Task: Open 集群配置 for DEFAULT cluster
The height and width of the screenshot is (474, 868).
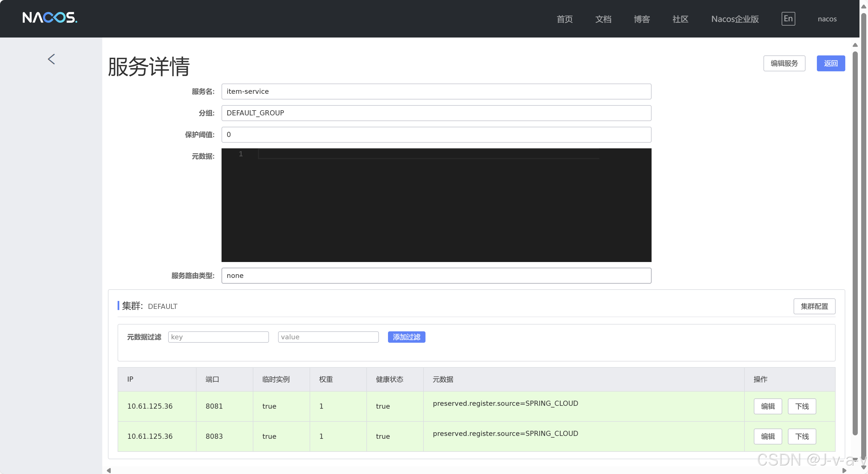Action: click(x=814, y=306)
